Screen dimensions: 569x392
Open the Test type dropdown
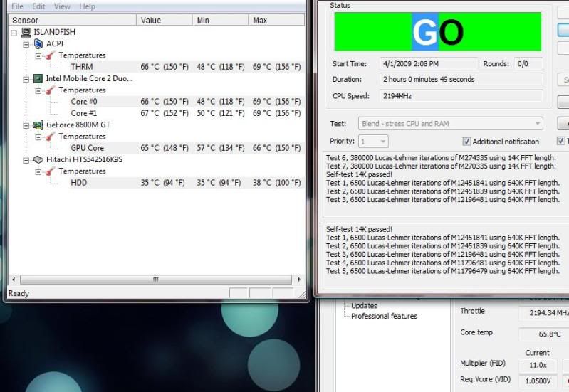tap(450, 124)
